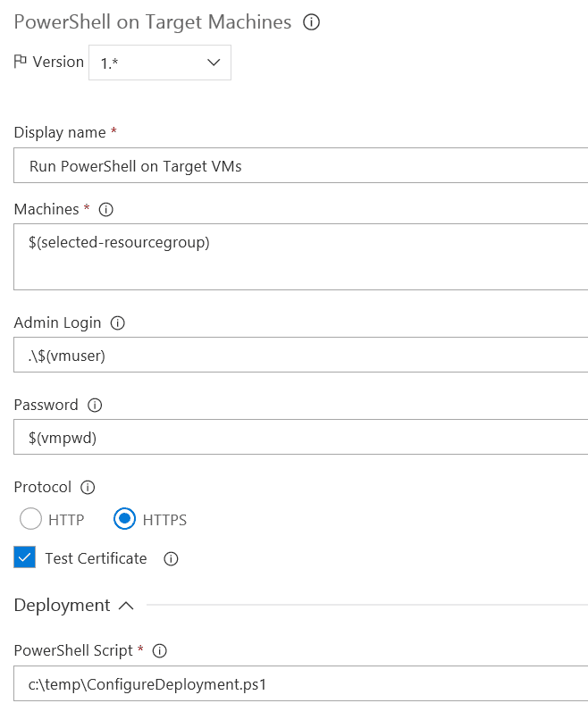The height and width of the screenshot is (720, 588).
Task: Open info tooltip for Machines field
Action: [106, 209]
